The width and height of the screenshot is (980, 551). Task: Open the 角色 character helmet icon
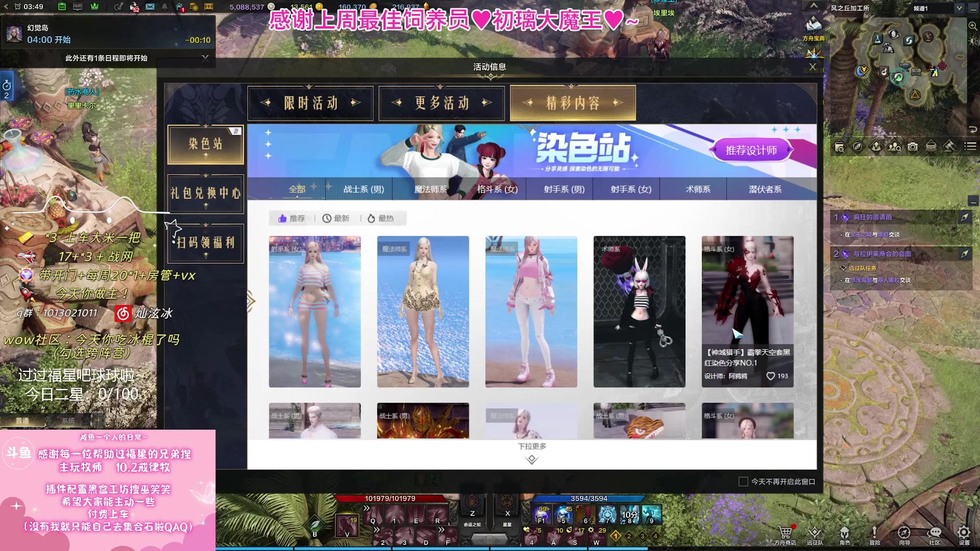tap(845, 532)
